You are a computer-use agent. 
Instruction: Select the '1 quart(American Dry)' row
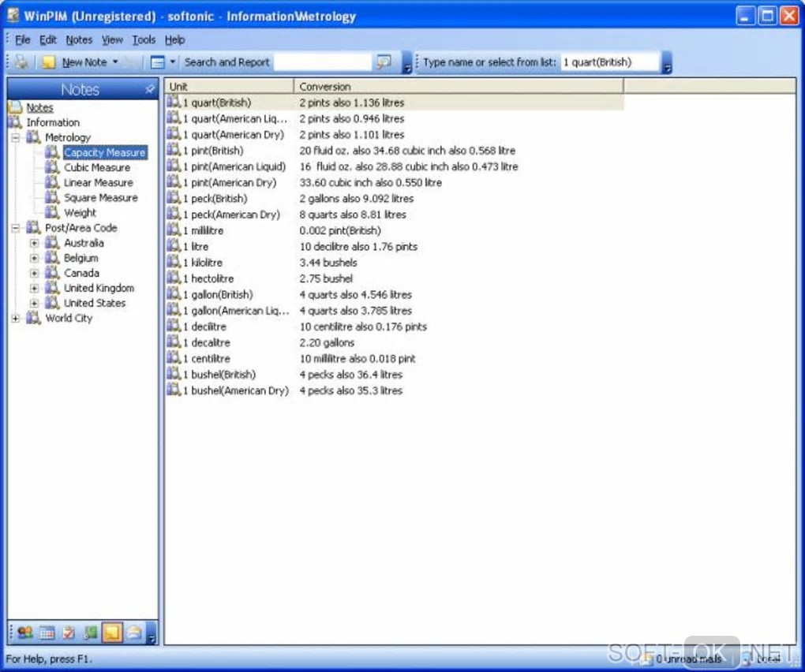click(x=395, y=134)
